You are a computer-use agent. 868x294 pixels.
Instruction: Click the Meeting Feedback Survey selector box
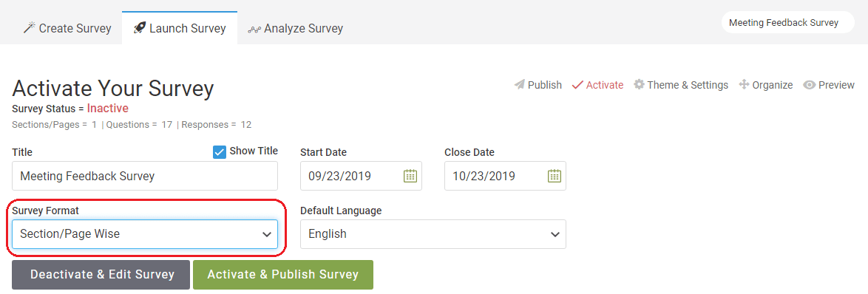[x=787, y=23]
